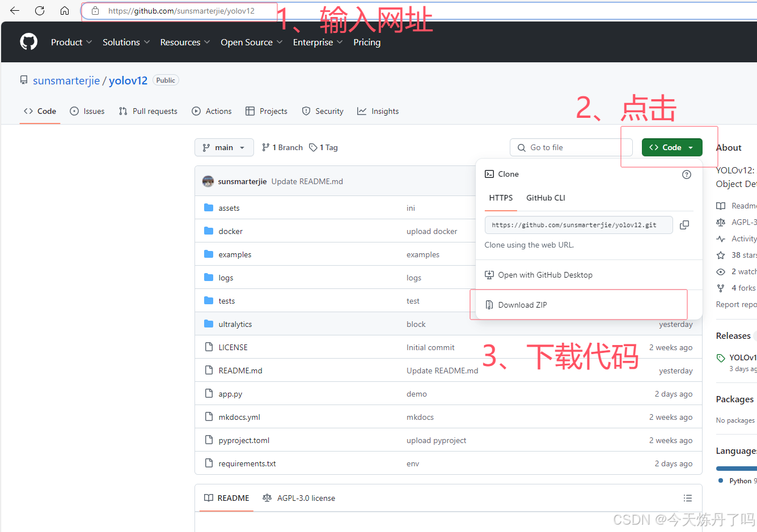The width and height of the screenshot is (757, 532).
Task: Expand the Product navigation menu
Action: point(71,42)
